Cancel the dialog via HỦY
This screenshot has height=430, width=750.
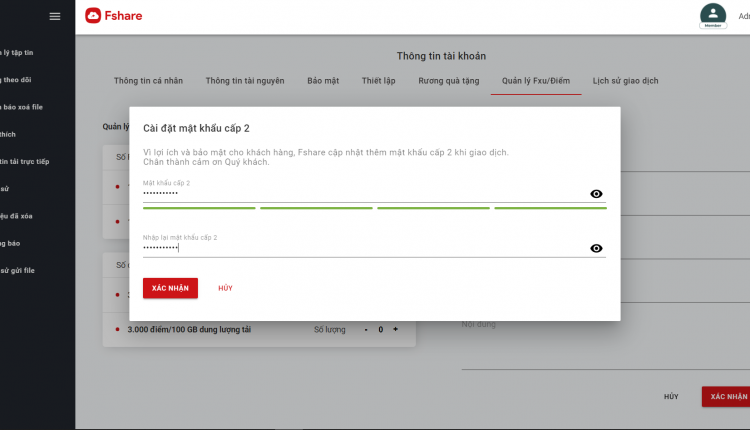[225, 288]
